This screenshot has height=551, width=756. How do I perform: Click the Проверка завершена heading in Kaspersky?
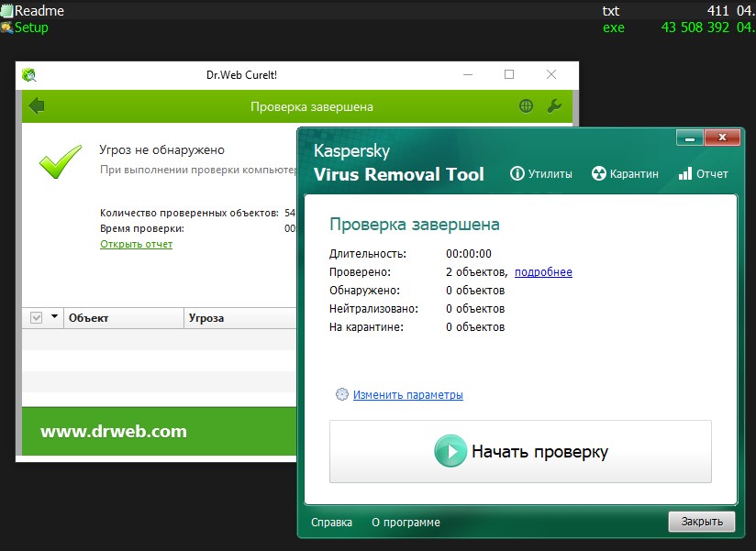click(415, 225)
